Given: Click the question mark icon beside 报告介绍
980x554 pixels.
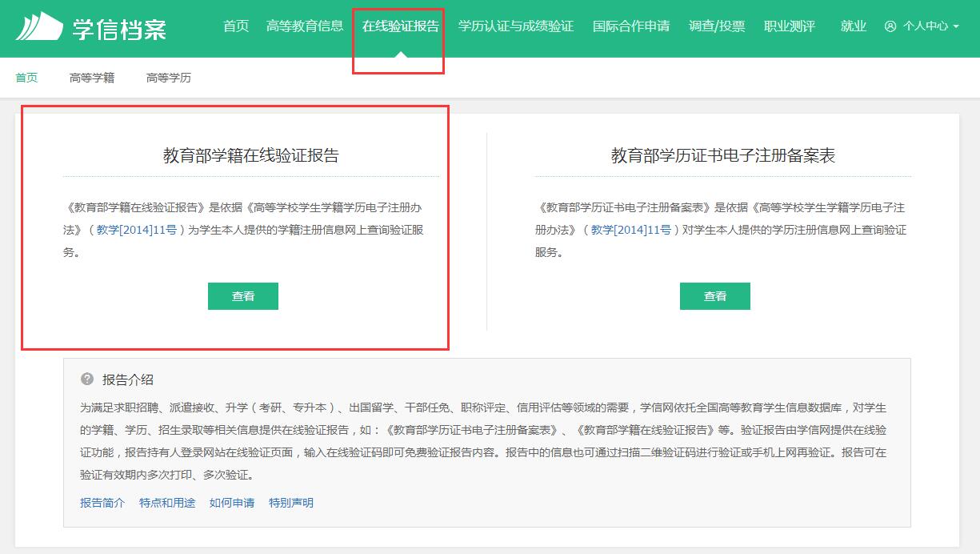Looking at the screenshot, I should 87,379.
